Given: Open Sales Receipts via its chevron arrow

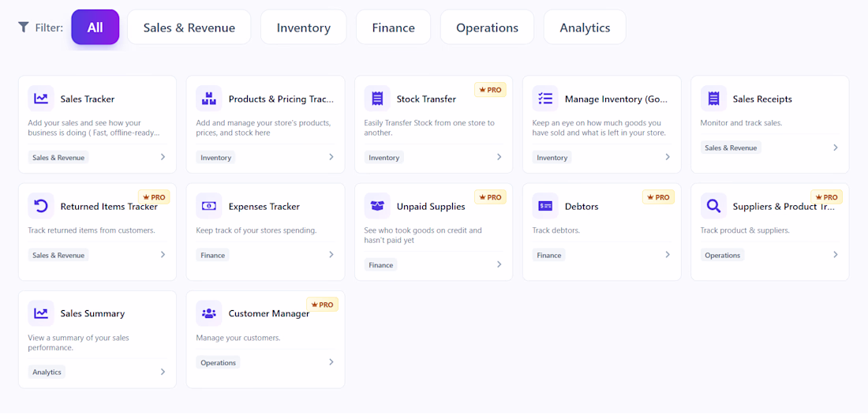Looking at the screenshot, I should [x=836, y=148].
